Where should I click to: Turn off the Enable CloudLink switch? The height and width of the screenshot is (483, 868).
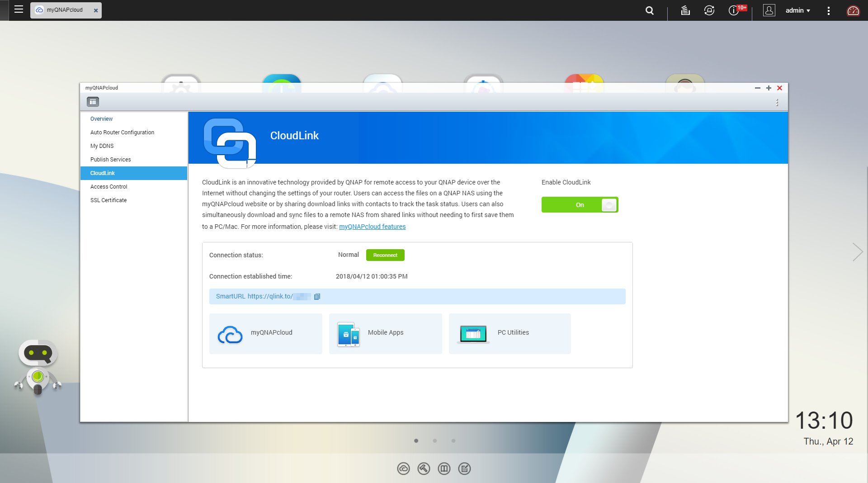pyautogui.click(x=580, y=205)
